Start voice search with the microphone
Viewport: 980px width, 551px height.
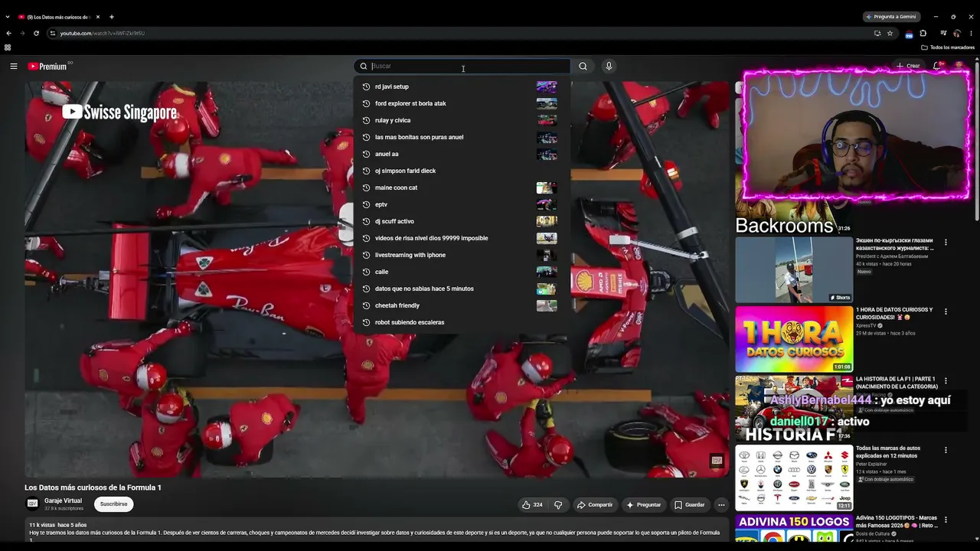click(x=609, y=66)
